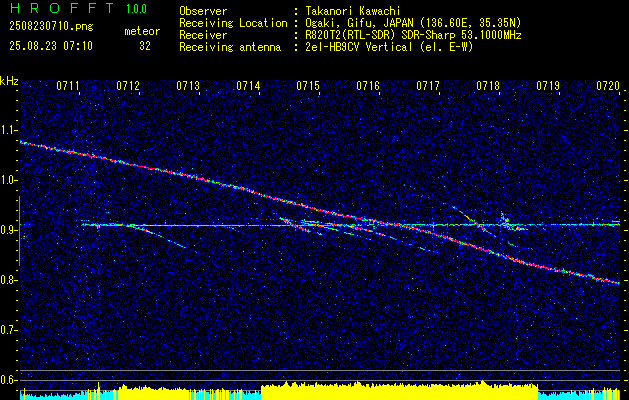This screenshot has height=400, width=629.
Task: Click the 0719 time axis marker
Action: tap(548, 85)
